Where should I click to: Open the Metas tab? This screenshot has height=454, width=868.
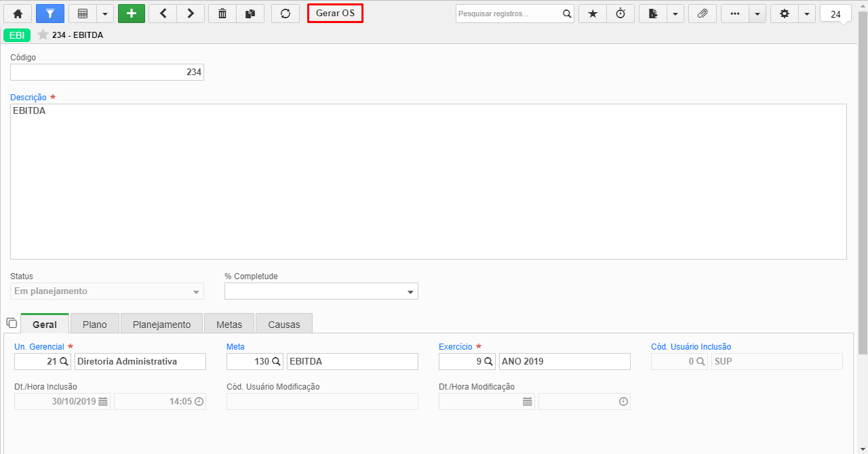[229, 324]
